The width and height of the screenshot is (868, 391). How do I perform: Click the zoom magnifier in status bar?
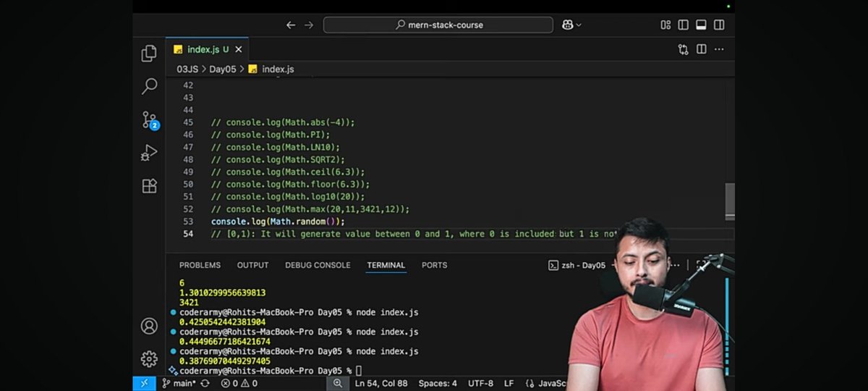[x=338, y=383]
